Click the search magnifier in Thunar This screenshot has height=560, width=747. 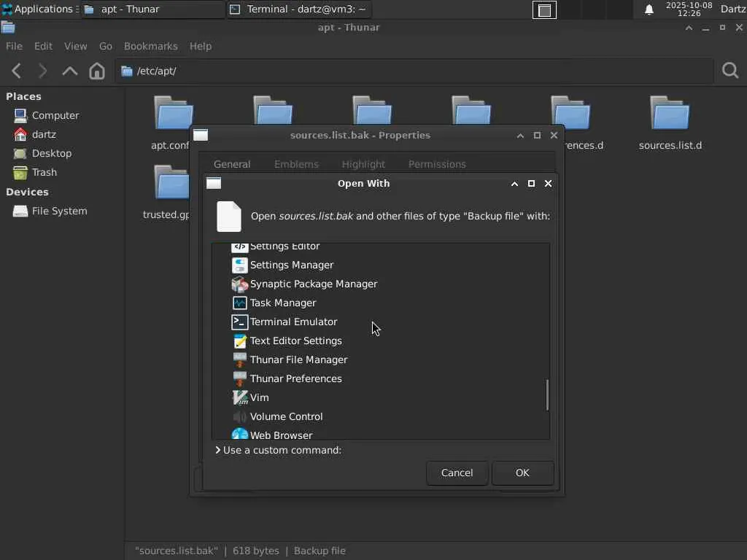(729, 71)
